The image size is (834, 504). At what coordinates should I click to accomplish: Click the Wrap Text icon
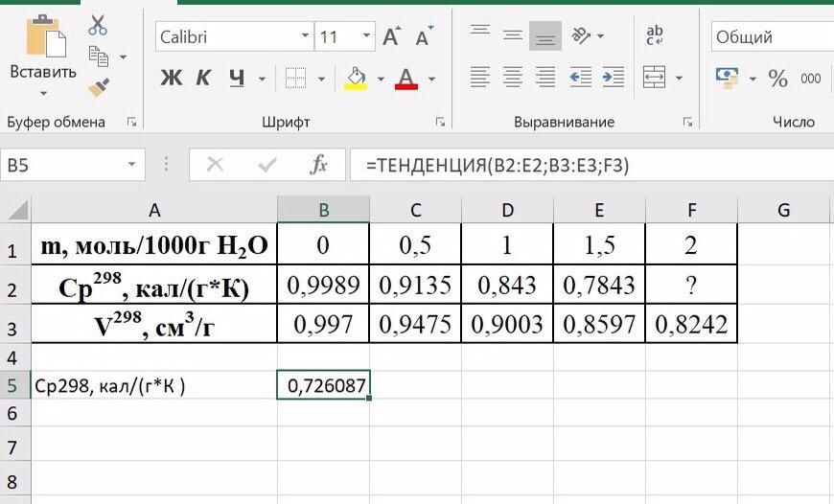point(656,36)
